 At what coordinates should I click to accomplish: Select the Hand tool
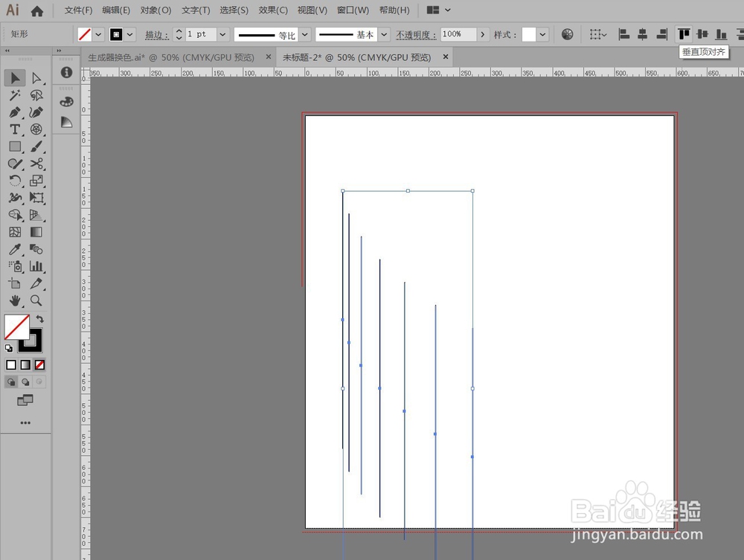click(15, 300)
